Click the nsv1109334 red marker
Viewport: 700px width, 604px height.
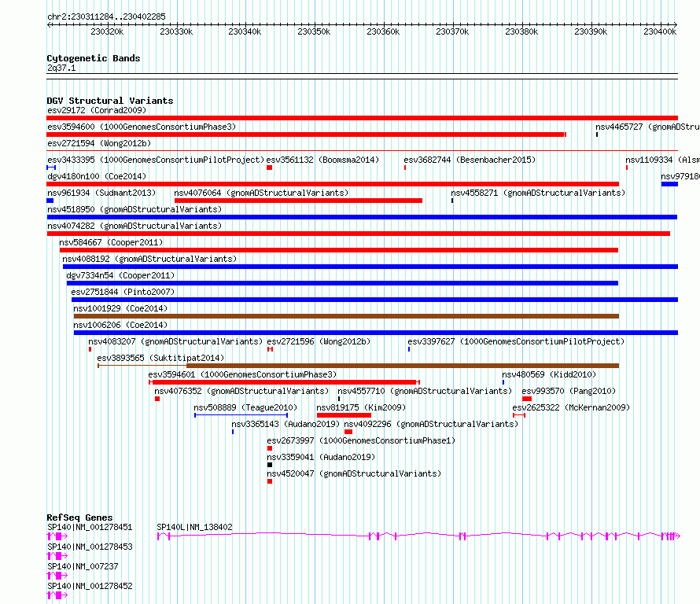[627, 168]
